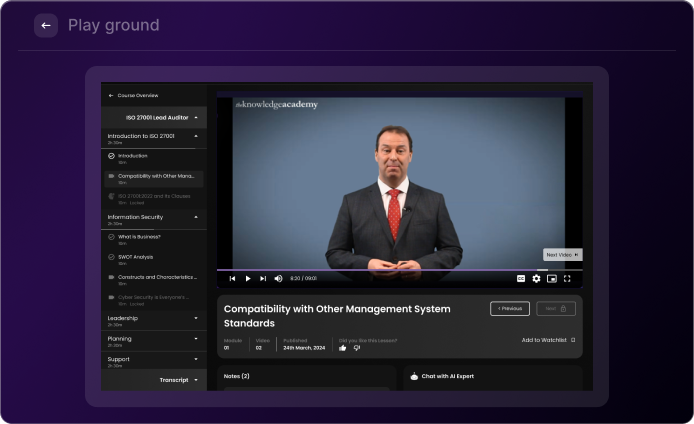Dislike this lesson with thumbs down
The image size is (694, 424).
tap(357, 348)
